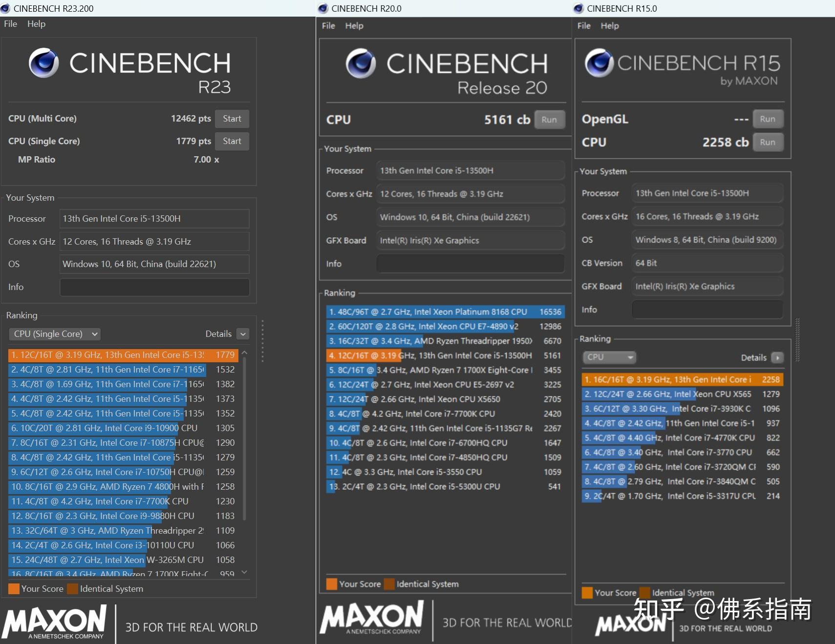
Task: Click the MAXON logo in R20 window
Action: [372, 617]
